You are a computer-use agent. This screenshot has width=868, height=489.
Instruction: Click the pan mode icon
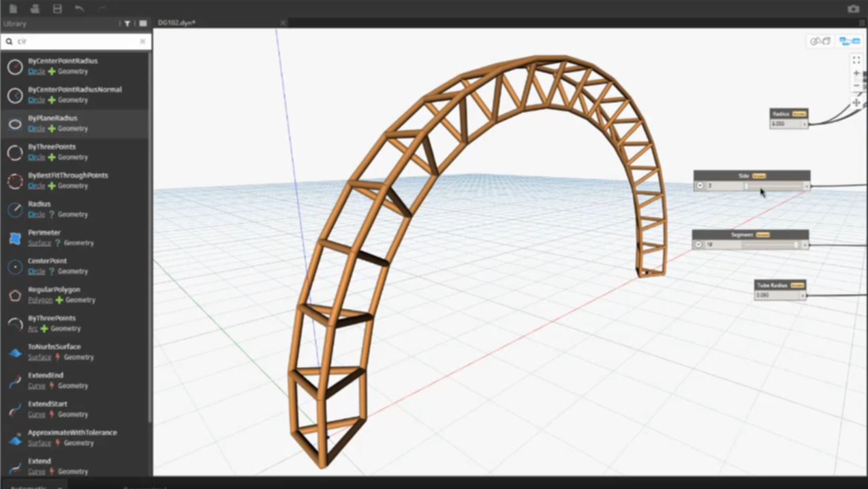[x=856, y=103]
